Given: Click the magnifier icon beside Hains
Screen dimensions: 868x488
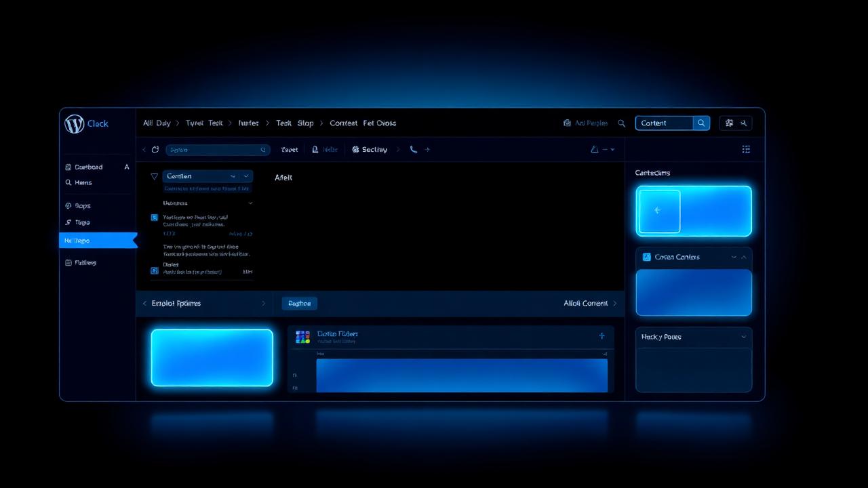Looking at the screenshot, I should coord(68,182).
